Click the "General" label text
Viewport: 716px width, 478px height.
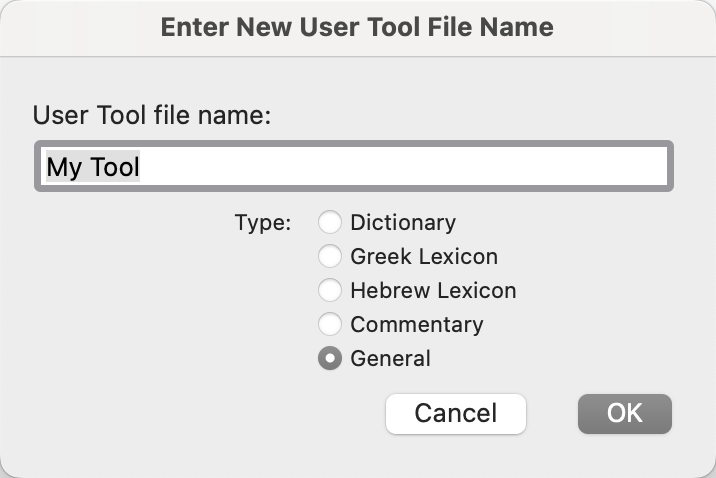pyautogui.click(x=390, y=358)
